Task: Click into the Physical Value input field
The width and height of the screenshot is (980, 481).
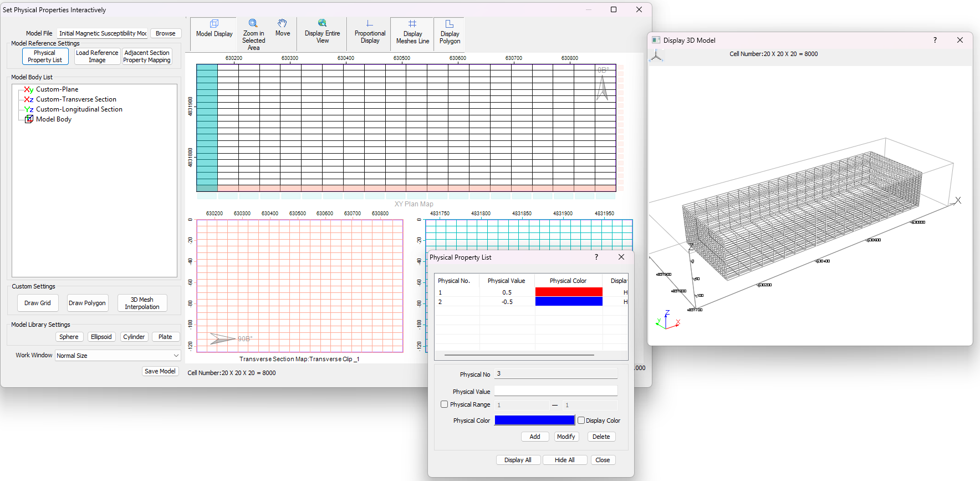Action: 555,391
